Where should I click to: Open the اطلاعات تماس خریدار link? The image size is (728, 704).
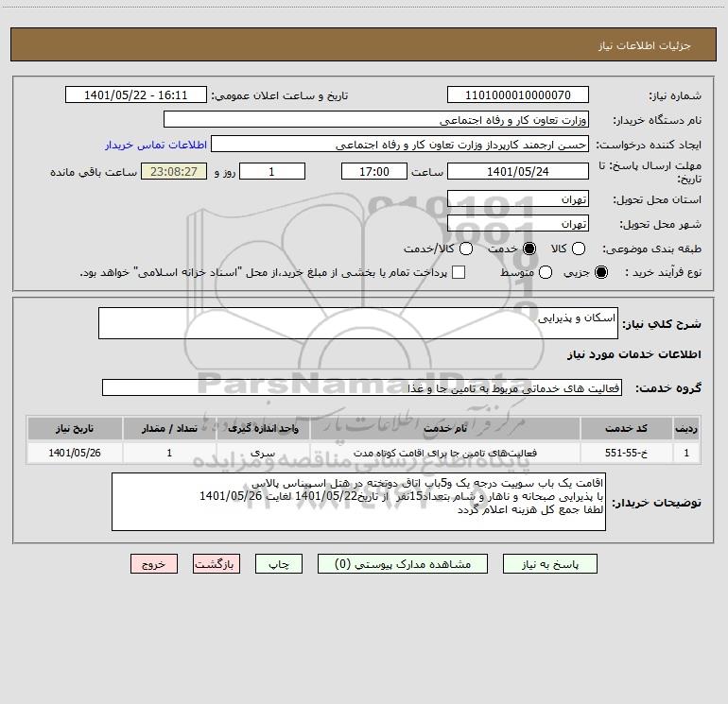(156, 145)
